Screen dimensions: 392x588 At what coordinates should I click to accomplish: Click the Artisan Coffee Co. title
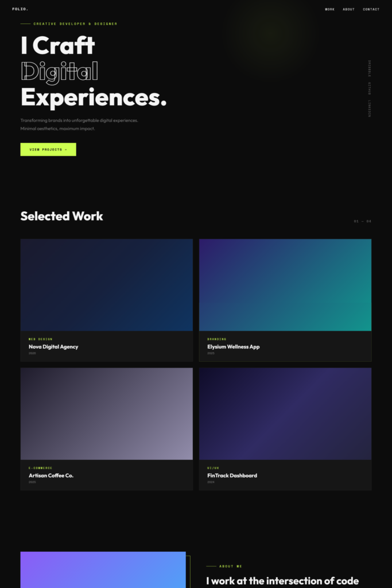(x=51, y=475)
